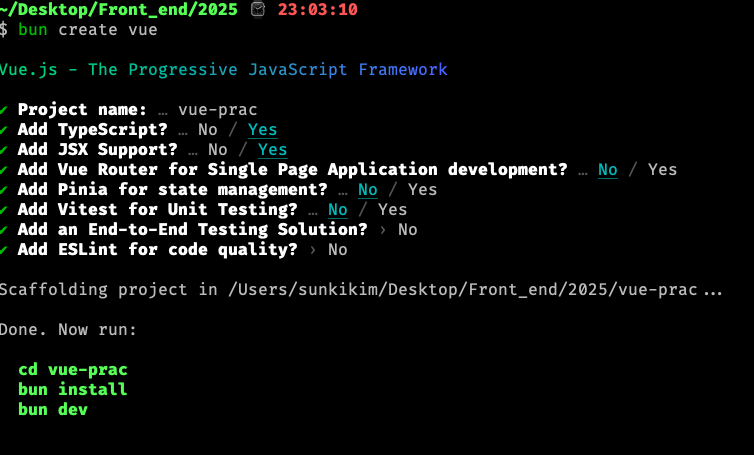
Task: Click the 'Add ESLint for code quality?' label
Action: tap(158, 250)
